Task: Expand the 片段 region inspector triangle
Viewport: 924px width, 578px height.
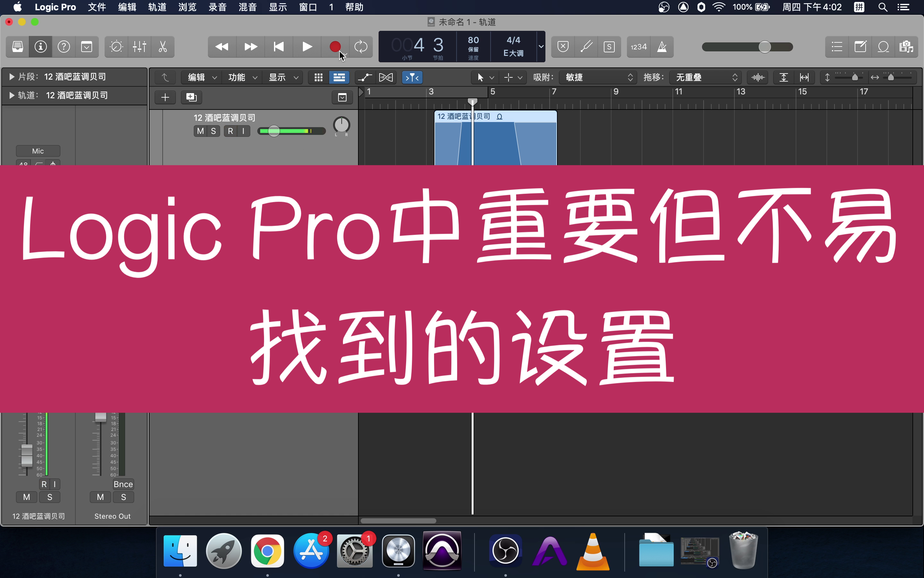Action: pos(12,77)
